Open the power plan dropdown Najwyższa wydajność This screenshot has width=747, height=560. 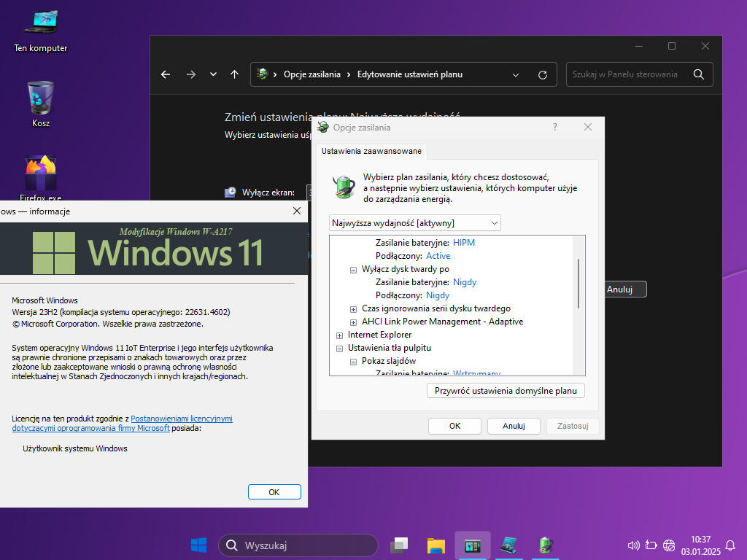(x=415, y=222)
